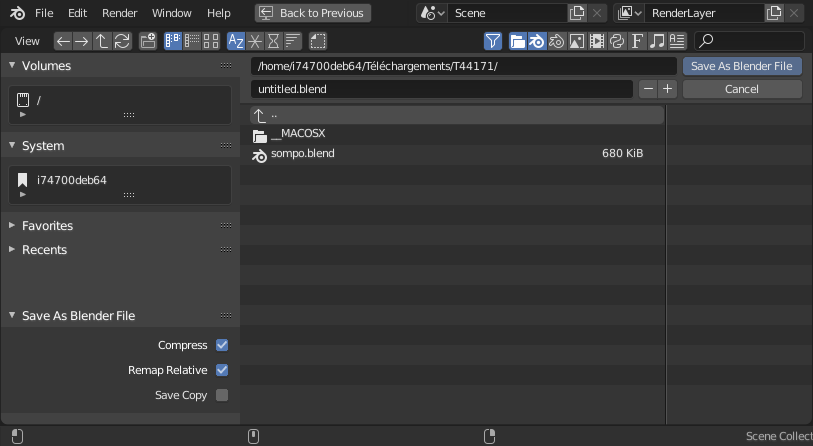This screenshot has height=446, width=813.
Task: Disable the Remap Relative checkbox
Action: [222, 370]
